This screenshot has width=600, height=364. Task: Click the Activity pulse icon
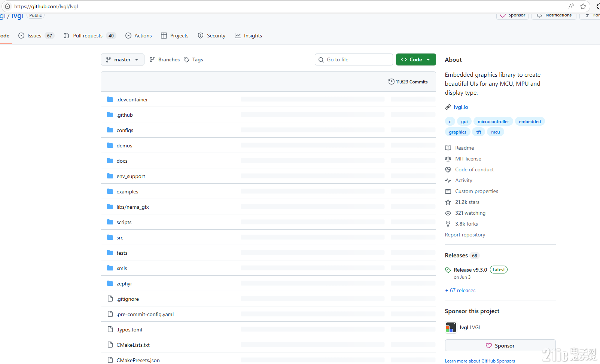(x=448, y=180)
